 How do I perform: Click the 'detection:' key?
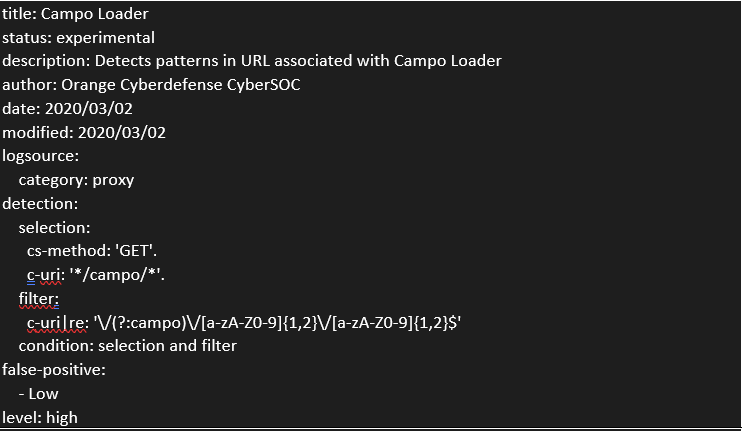[x=40, y=204]
